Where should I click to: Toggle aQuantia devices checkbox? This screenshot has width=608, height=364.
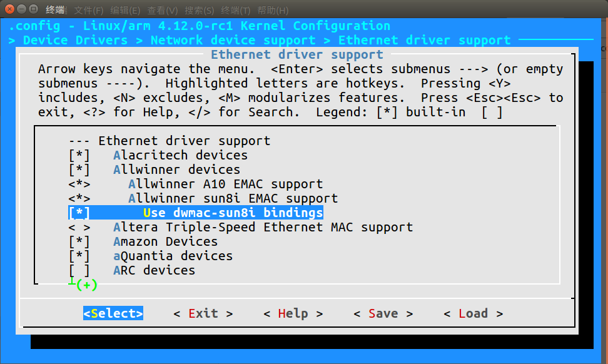point(79,256)
